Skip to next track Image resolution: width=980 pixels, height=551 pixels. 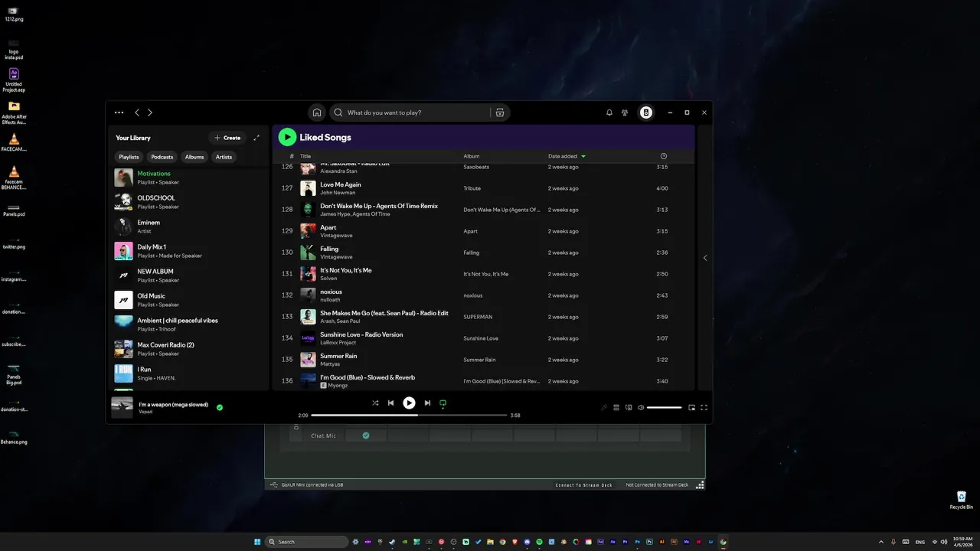click(427, 403)
